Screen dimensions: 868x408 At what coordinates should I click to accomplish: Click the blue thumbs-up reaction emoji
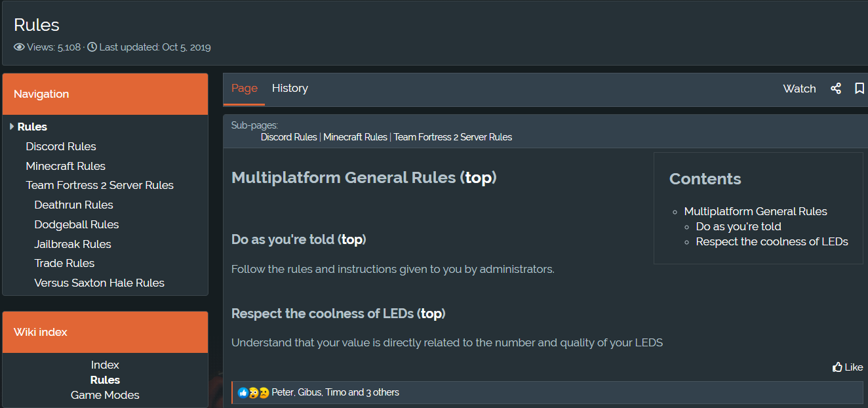pos(243,393)
